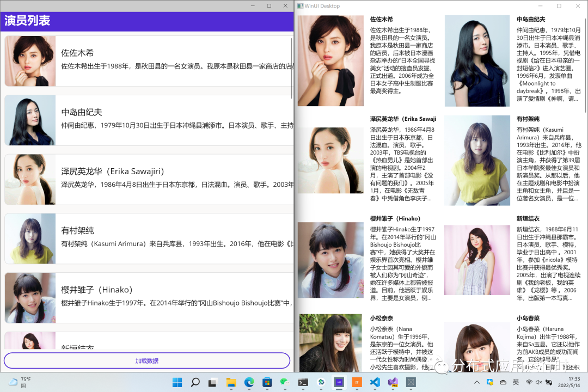Viewport: 588px width, 392px height.
Task: Select 泽尻英龙华 (Erika Sawajiri) list row
Action: click(x=149, y=179)
